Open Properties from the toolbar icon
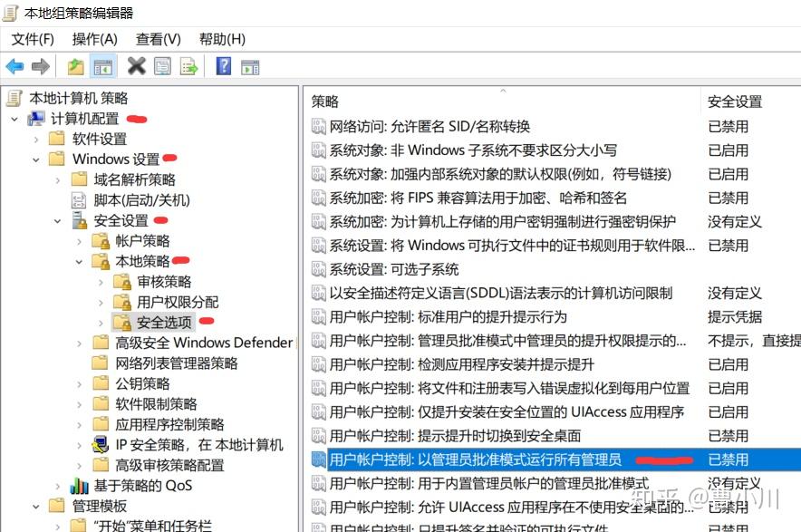The height and width of the screenshot is (532, 801). click(162, 65)
